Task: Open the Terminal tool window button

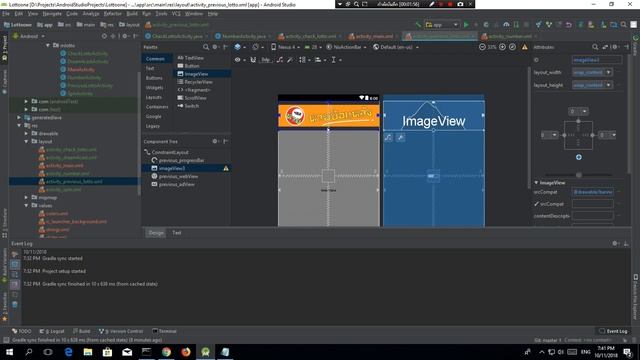Action: point(164,331)
